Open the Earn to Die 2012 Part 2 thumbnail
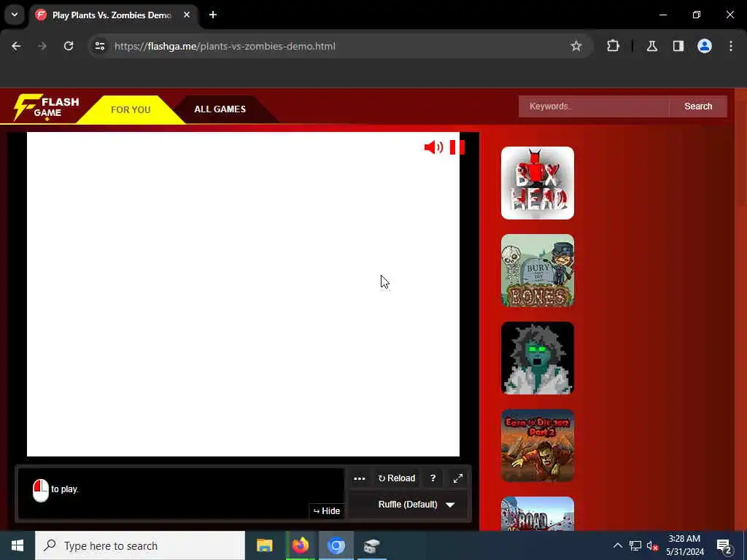Screen dimensions: 747x560 538,446
